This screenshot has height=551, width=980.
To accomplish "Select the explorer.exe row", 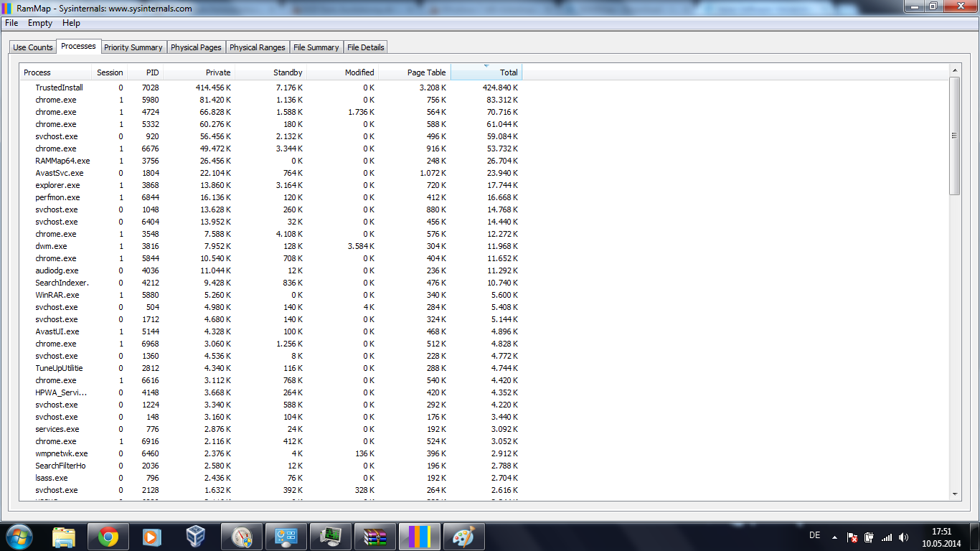I will click(271, 185).
